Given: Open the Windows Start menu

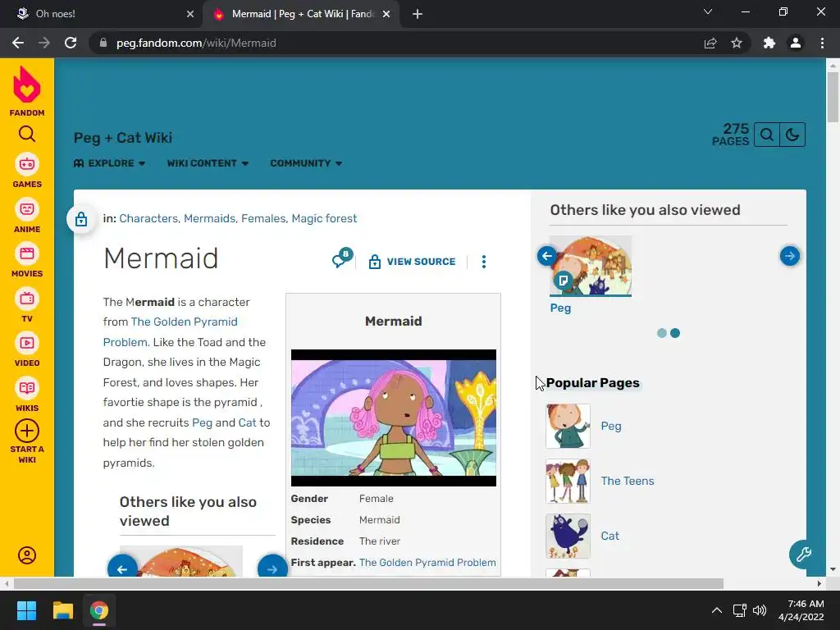Looking at the screenshot, I should click(x=26, y=610).
